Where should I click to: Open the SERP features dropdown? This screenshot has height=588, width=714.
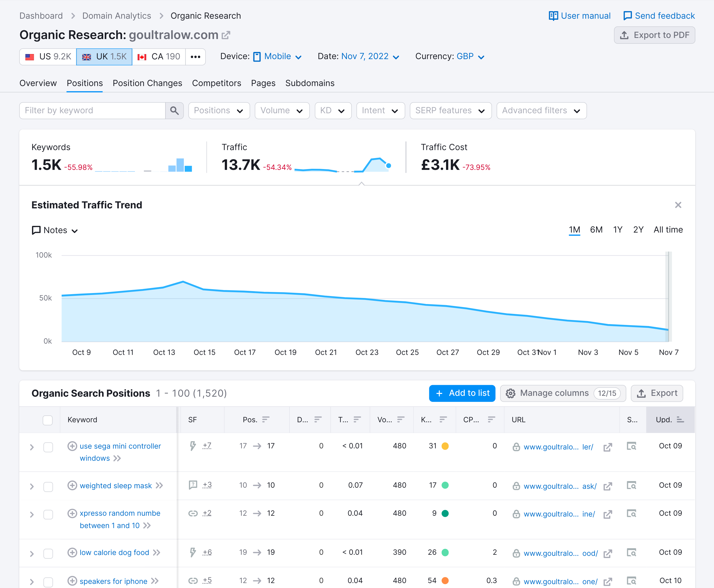[x=451, y=111]
